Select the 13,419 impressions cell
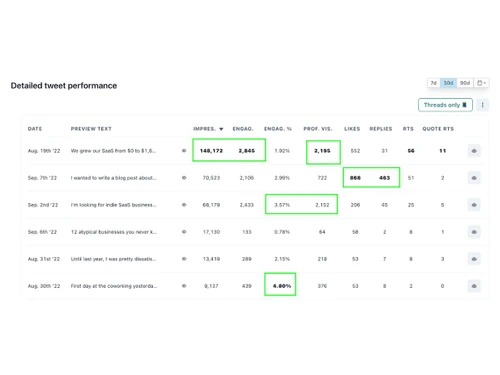Image resolution: width=500 pixels, height=375 pixels. coord(211,259)
